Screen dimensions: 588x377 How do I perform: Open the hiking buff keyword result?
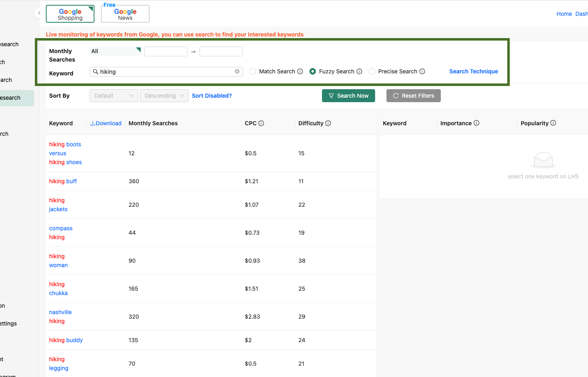tap(63, 181)
